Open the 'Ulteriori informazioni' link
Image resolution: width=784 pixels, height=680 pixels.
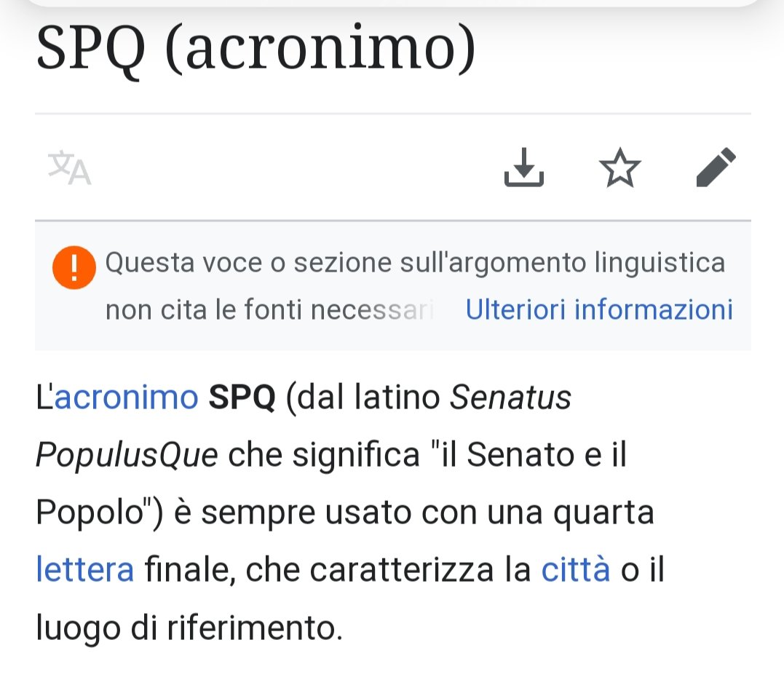599,309
